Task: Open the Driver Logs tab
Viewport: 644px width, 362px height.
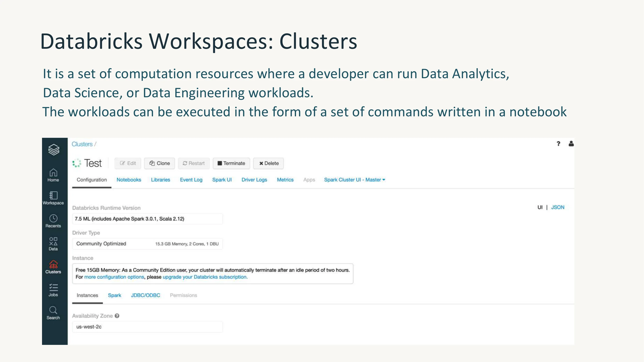Action: point(254,180)
